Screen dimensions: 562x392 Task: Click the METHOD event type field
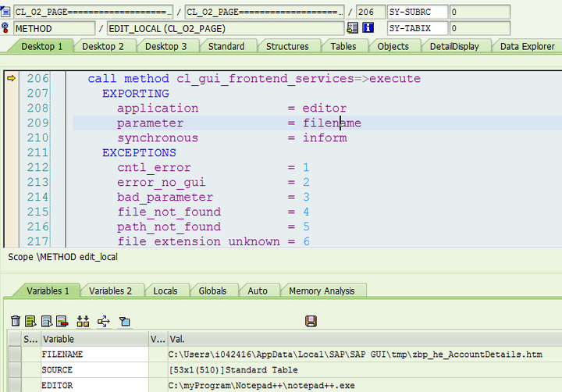point(55,28)
